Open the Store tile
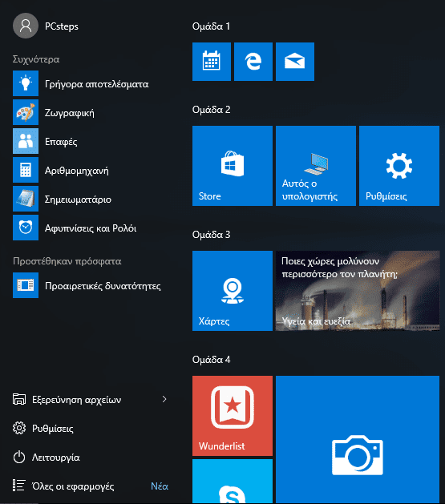The height and width of the screenshot is (504, 445). pyautogui.click(x=233, y=166)
